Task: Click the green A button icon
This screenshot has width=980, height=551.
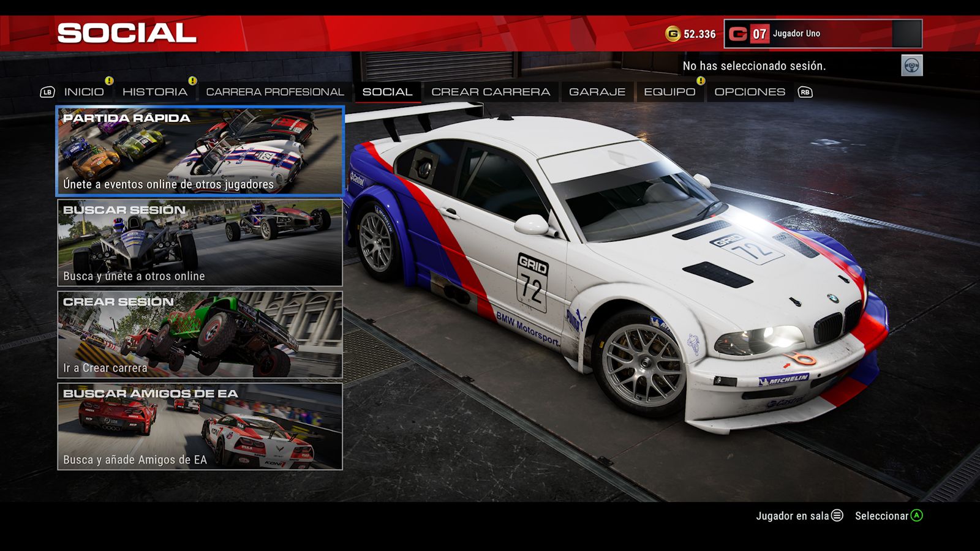Action: tap(916, 515)
